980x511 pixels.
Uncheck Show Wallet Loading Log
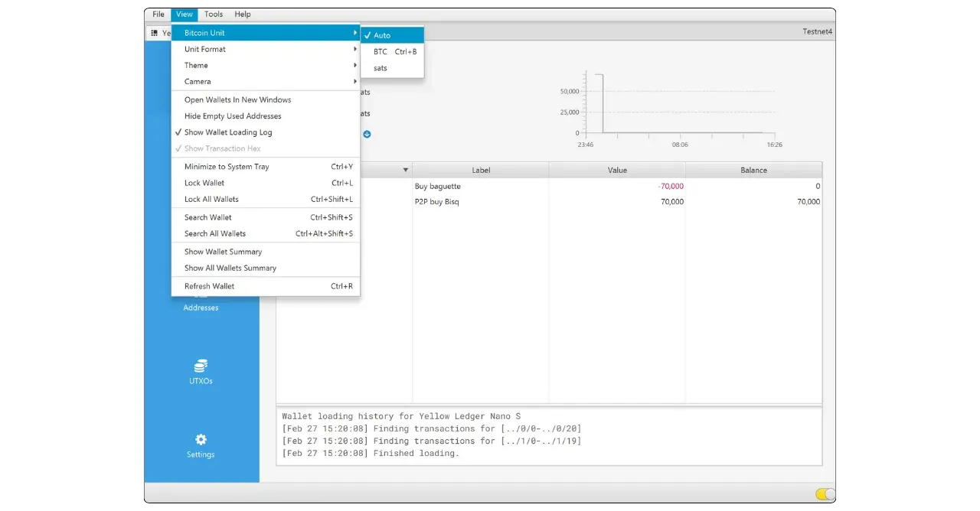227,132
